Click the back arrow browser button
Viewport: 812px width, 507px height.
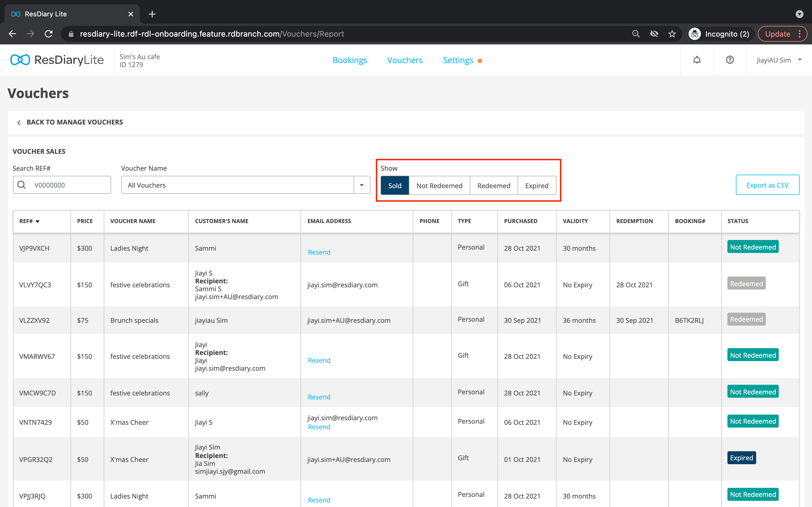[12, 34]
